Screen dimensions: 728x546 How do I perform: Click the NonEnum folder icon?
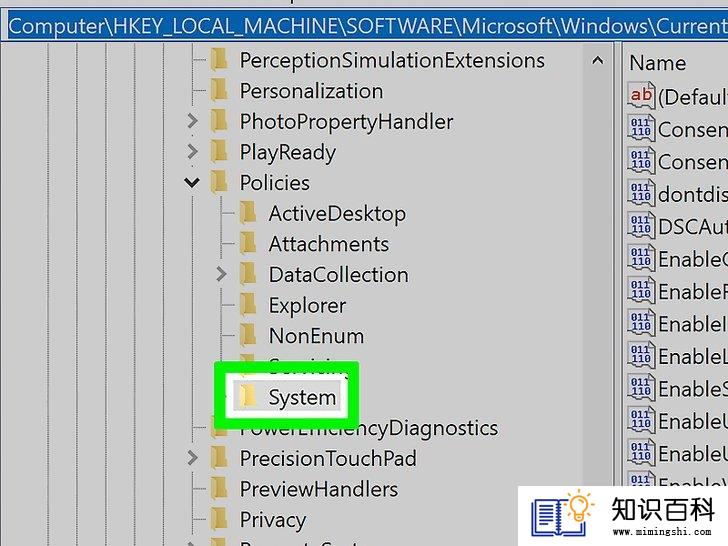(248, 336)
